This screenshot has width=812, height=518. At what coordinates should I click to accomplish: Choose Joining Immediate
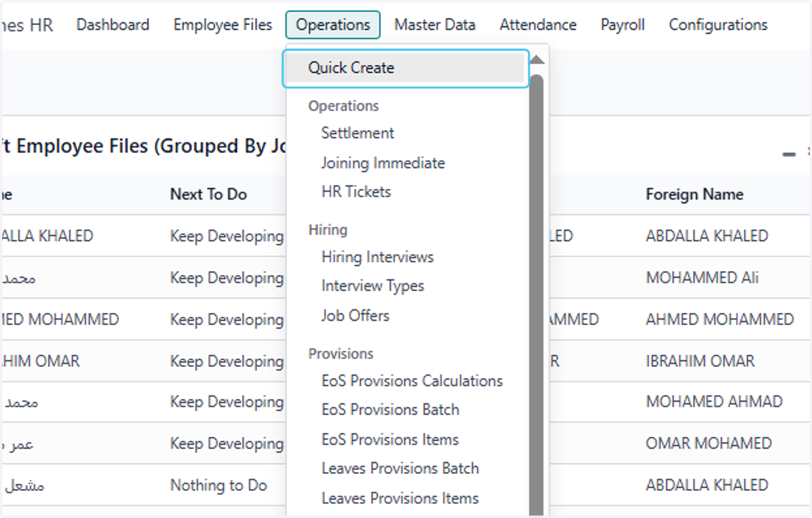[383, 163]
